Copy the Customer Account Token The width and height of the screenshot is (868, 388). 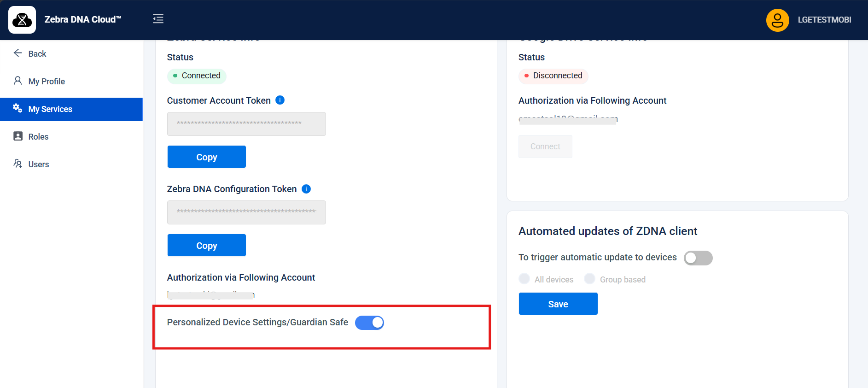206,157
